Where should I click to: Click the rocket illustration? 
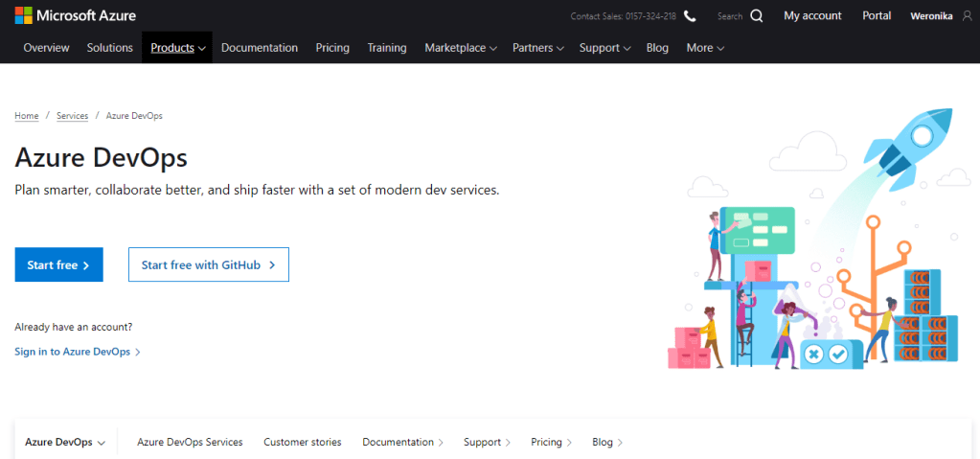905,144
